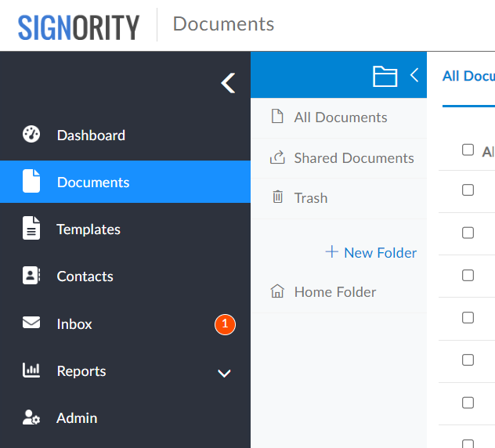Check the first document row checkbox

(x=468, y=190)
